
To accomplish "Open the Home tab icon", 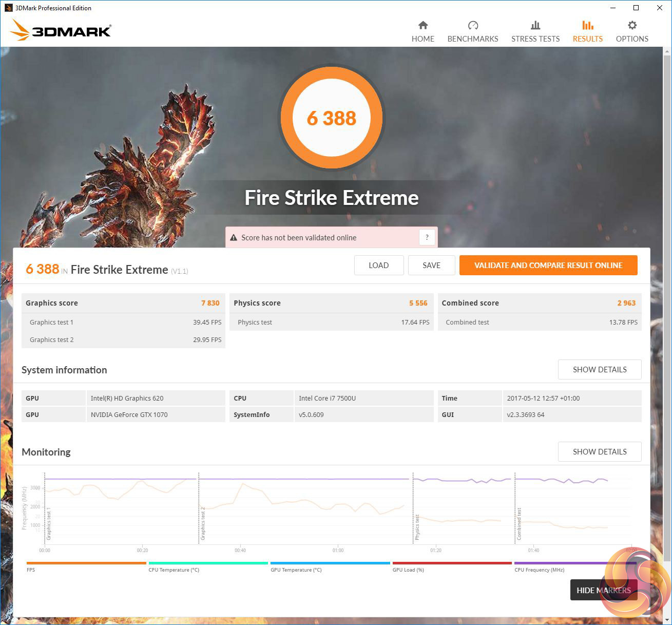I will coord(423,25).
